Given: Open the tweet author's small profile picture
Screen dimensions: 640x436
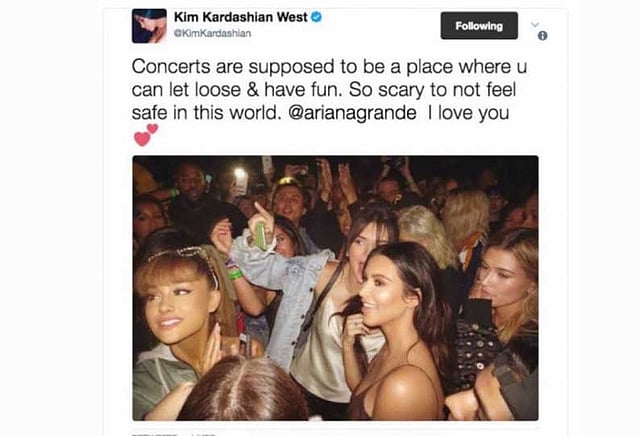Looking at the screenshot, I should [x=149, y=26].
